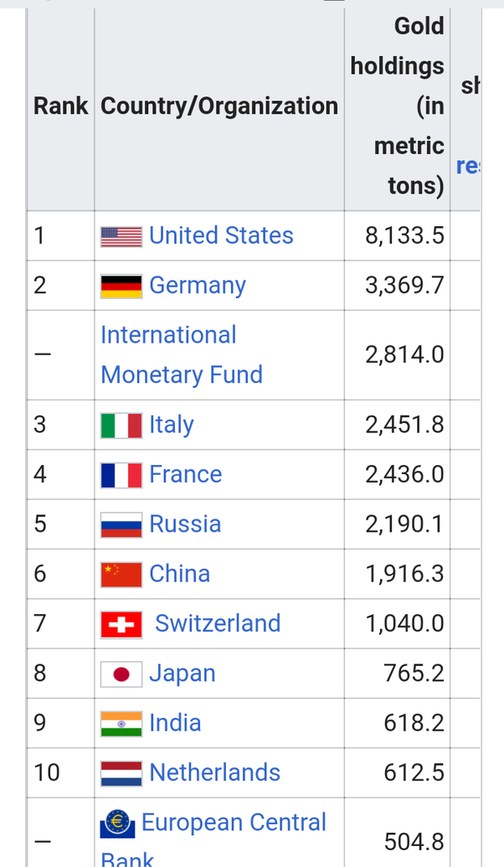Click the United States flag icon
Image resolution: width=504 pixels, height=867 pixels.
(121, 236)
